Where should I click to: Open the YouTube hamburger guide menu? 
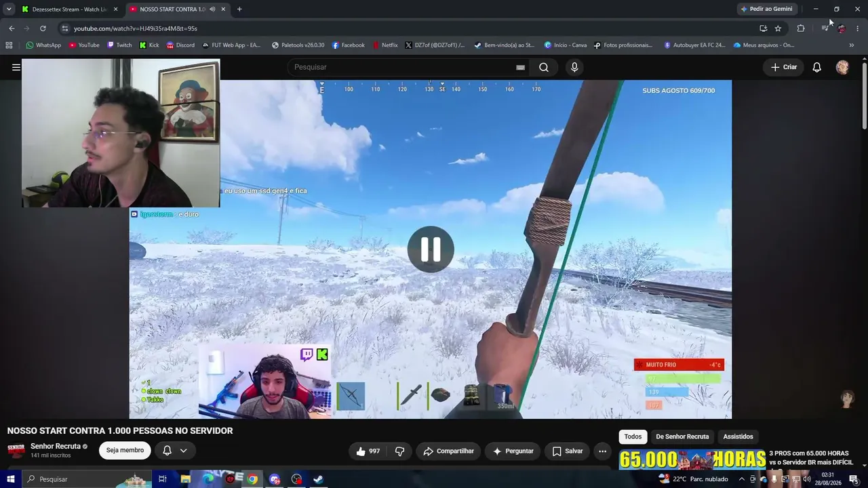tap(16, 67)
